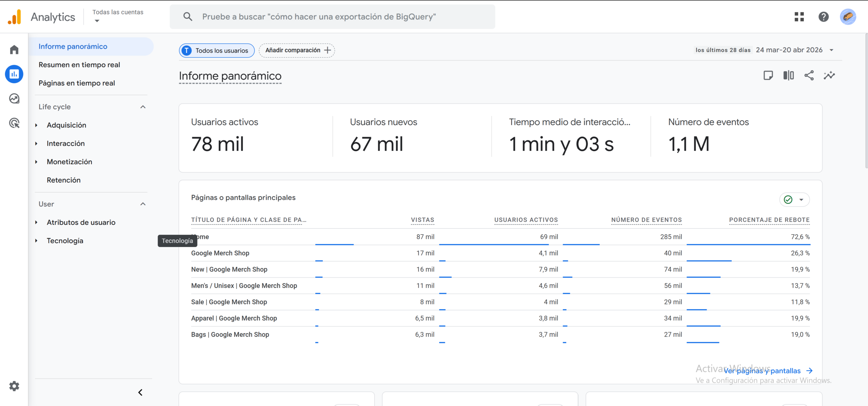This screenshot has height=406, width=868.
Task: Customize report with the note icon
Action: (x=768, y=75)
